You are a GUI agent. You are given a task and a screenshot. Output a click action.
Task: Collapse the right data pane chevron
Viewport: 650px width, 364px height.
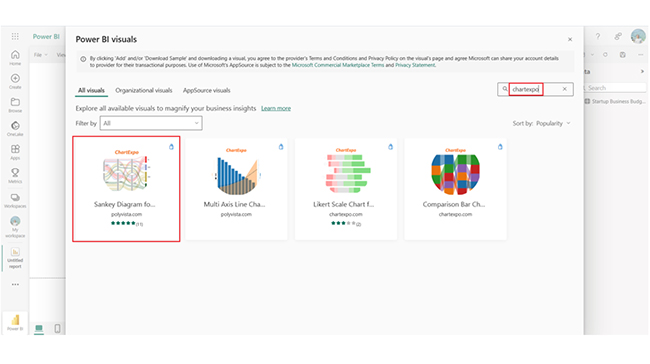(x=642, y=71)
